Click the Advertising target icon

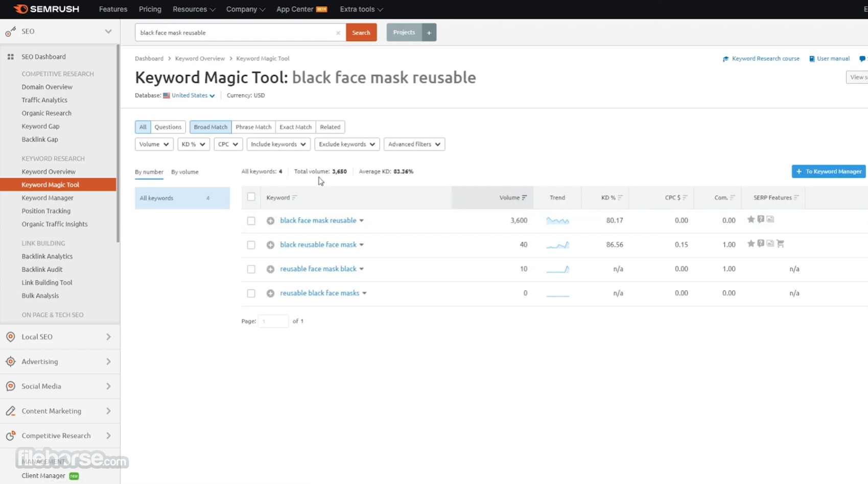[x=10, y=361]
